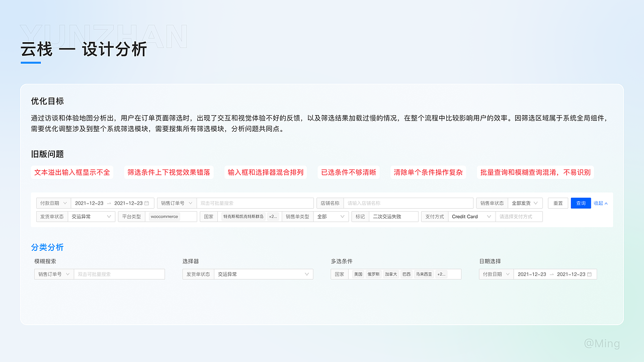Viewport: 644px width, 362px height.
Task: Click the 平台类型 field label
Action: [x=132, y=217]
